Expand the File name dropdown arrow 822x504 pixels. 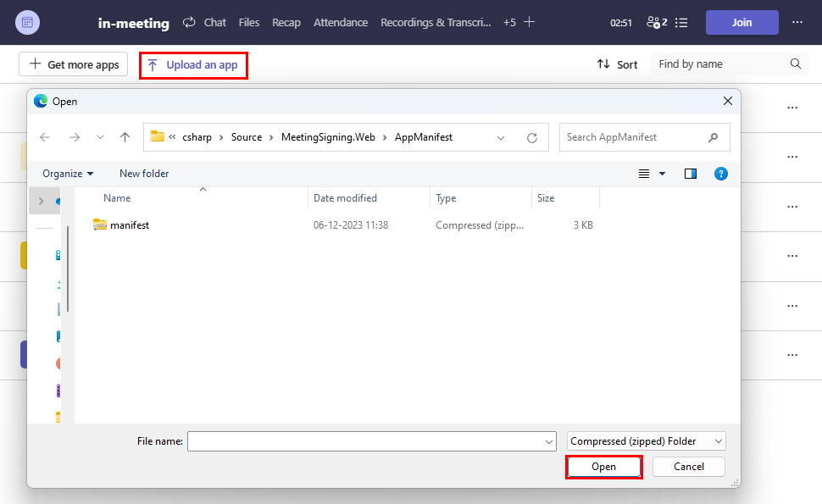click(x=549, y=441)
